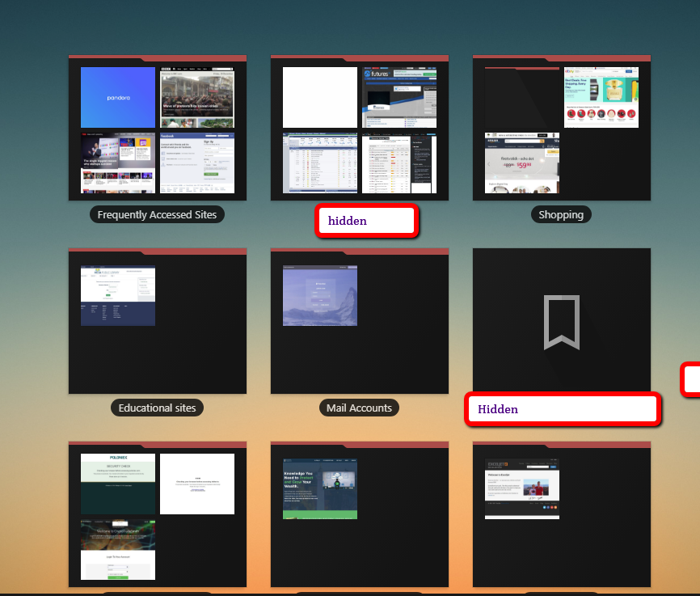Open the Pandora thumbnail in Frequently Accessed Sites

point(117,97)
